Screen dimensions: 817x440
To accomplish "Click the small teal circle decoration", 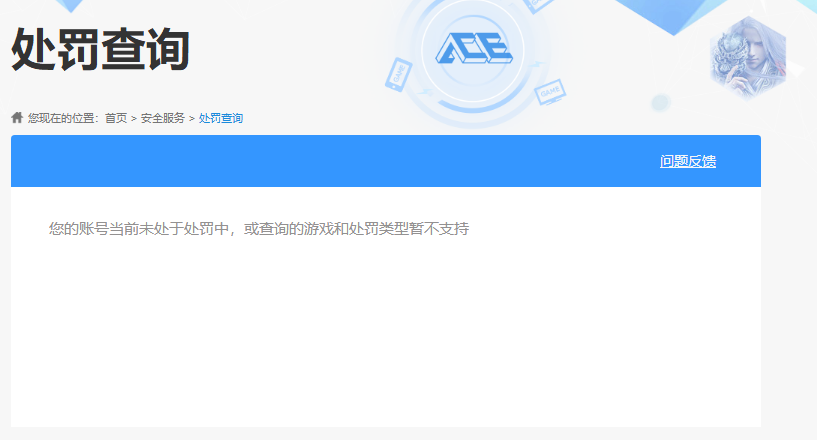I will 661,102.
